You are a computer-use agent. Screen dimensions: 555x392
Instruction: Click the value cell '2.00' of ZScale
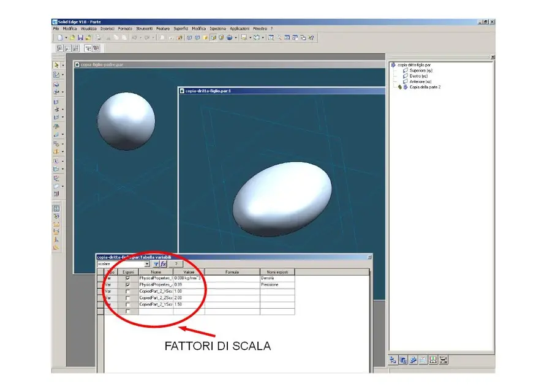point(189,298)
